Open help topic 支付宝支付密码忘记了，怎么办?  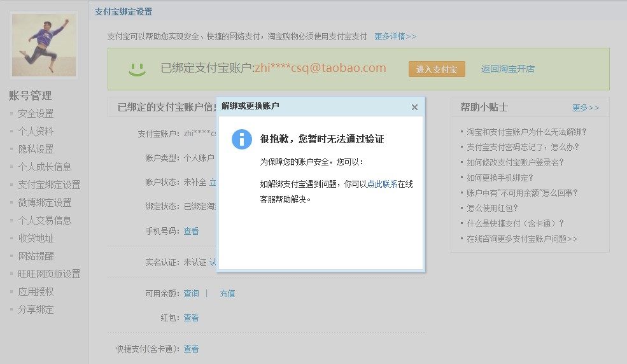pyautogui.click(x=523, y=147)
